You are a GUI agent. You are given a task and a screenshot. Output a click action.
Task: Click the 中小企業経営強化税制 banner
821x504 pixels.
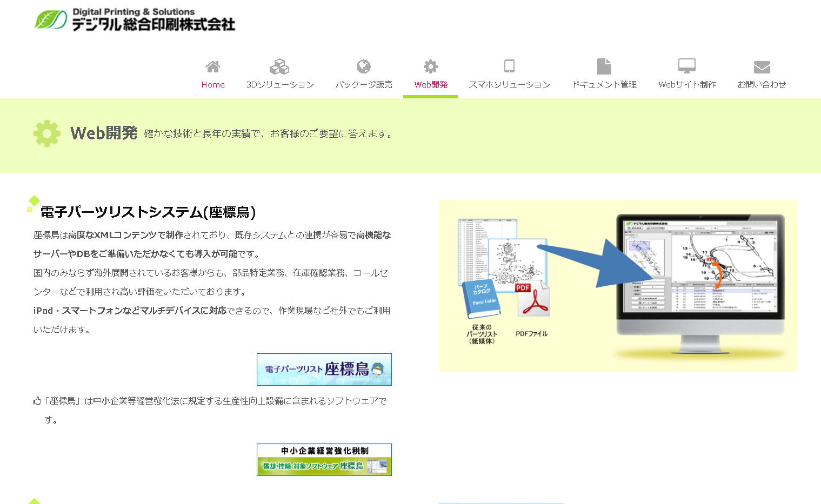[324, 460]
